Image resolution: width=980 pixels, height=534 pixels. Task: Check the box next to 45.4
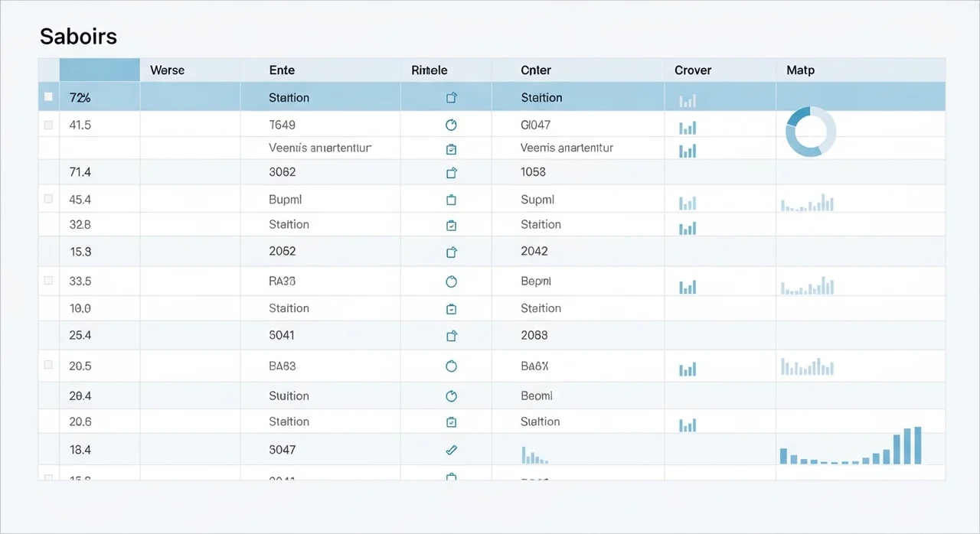[49, 199]
